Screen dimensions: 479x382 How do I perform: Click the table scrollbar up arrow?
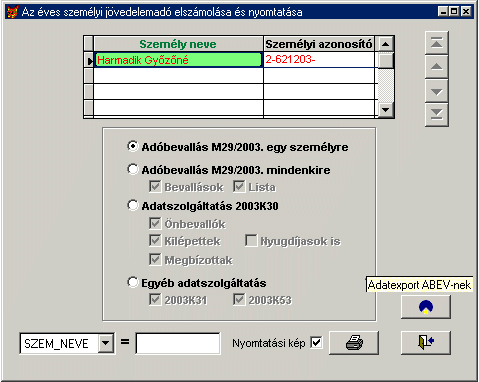click(x=385, y=44)
